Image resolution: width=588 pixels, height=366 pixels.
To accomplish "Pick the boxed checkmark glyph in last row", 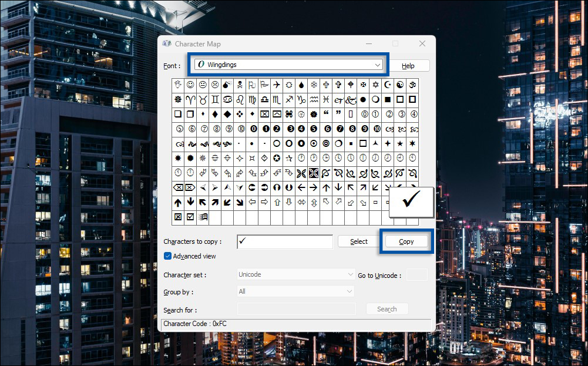I will (190, 217).
